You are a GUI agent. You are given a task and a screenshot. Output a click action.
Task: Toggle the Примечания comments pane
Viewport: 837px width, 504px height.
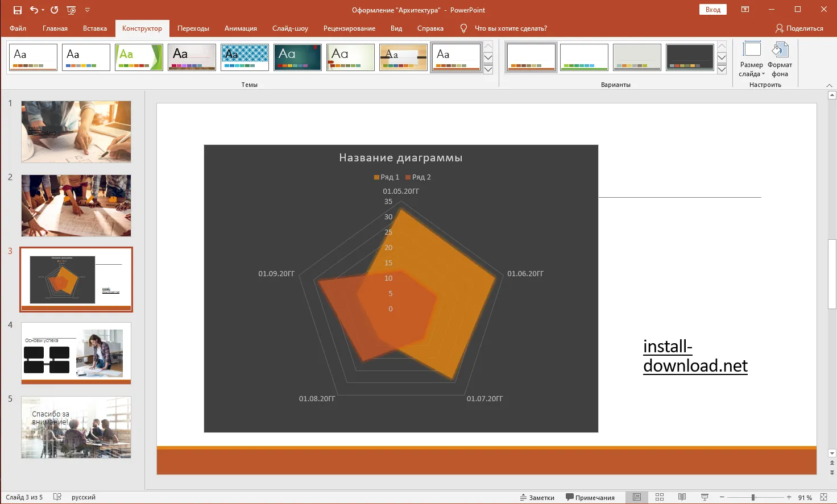pyautogui.click(x=590, y=497)
